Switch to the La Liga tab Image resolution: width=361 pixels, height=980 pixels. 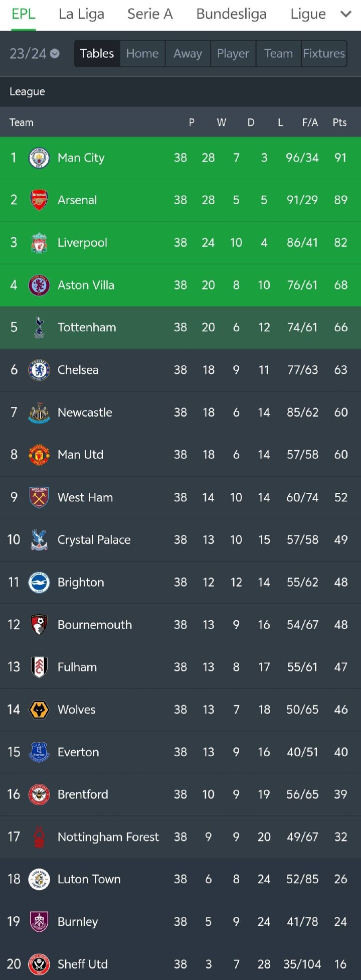pyautogui.click(x=81, y=14)
